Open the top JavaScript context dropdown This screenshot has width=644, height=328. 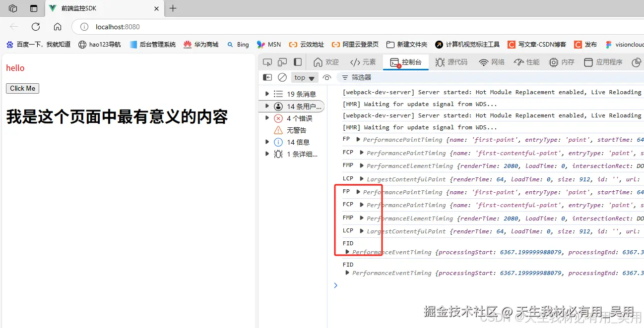305,77
